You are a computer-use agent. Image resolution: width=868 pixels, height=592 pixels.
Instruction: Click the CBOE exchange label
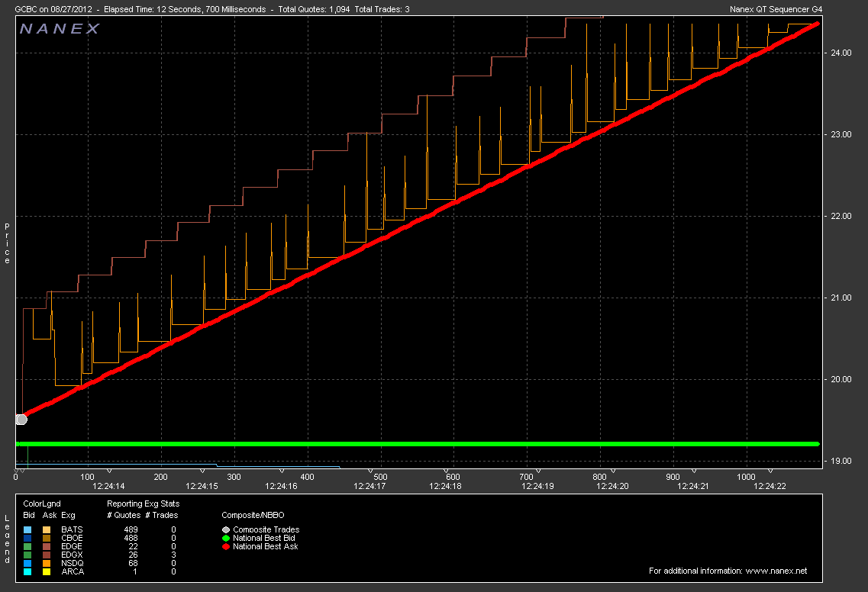(x=72, y=539)
